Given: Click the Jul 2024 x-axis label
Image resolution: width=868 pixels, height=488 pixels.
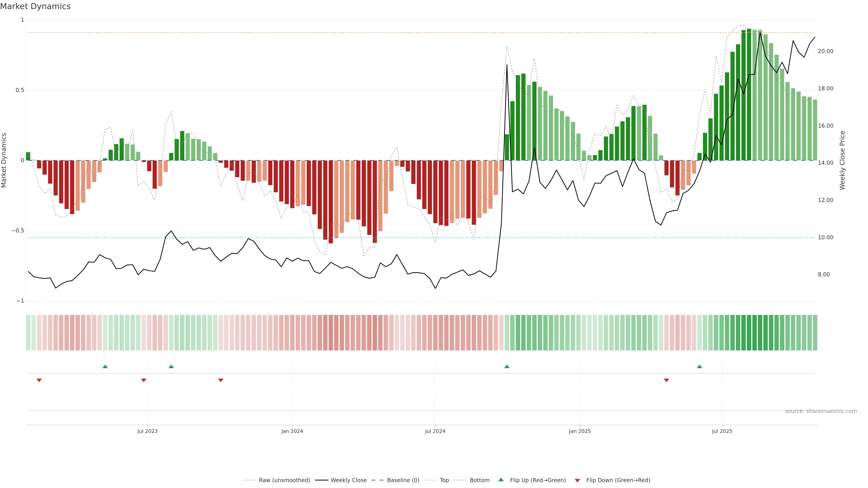Looking at the screenshot, I should 435,431.
